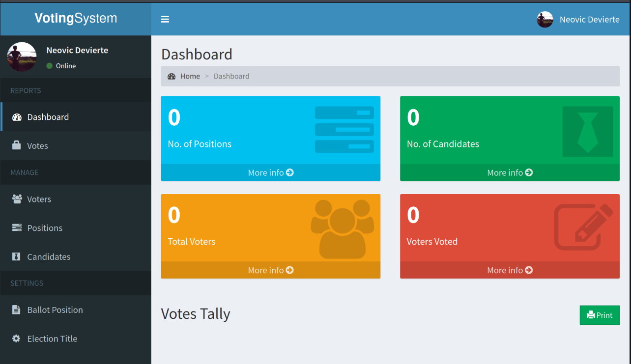Print the Votes Tally
This screenshot has width=631, height=364.
pos(600,315)
